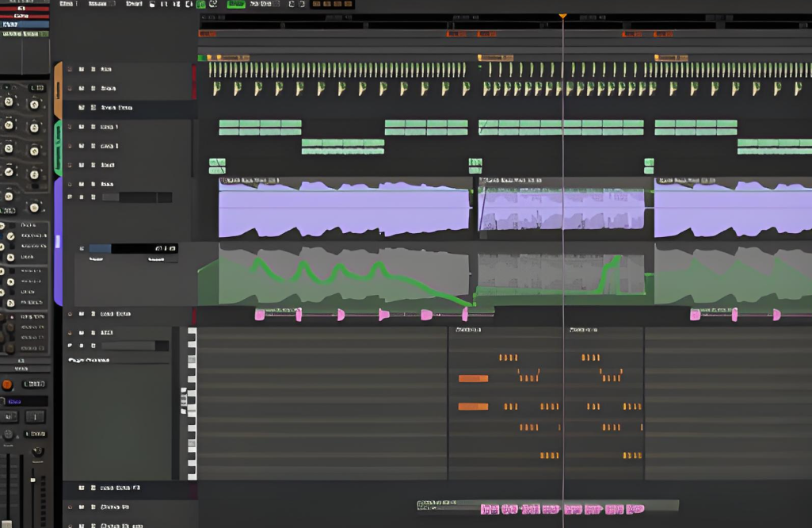Toggle power on the top dense green-hits track
Viewport: 812px width, 528px height.
tap(70, 69)
